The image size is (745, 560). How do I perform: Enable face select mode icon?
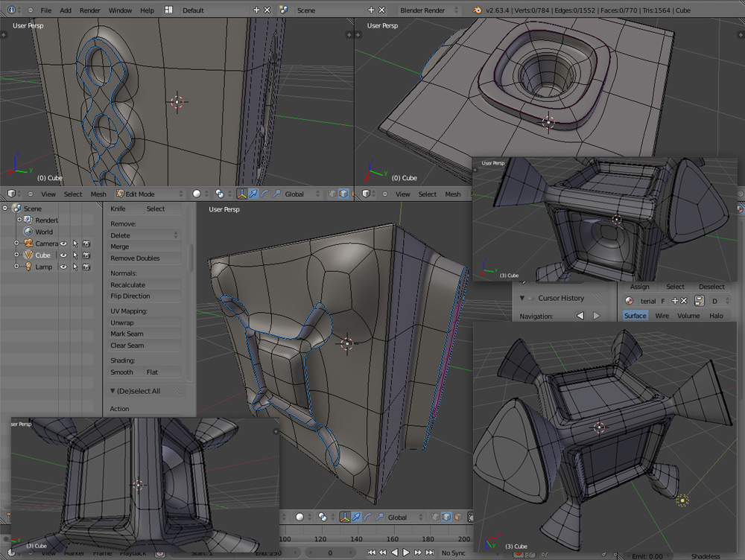click(x=352, y=194)
